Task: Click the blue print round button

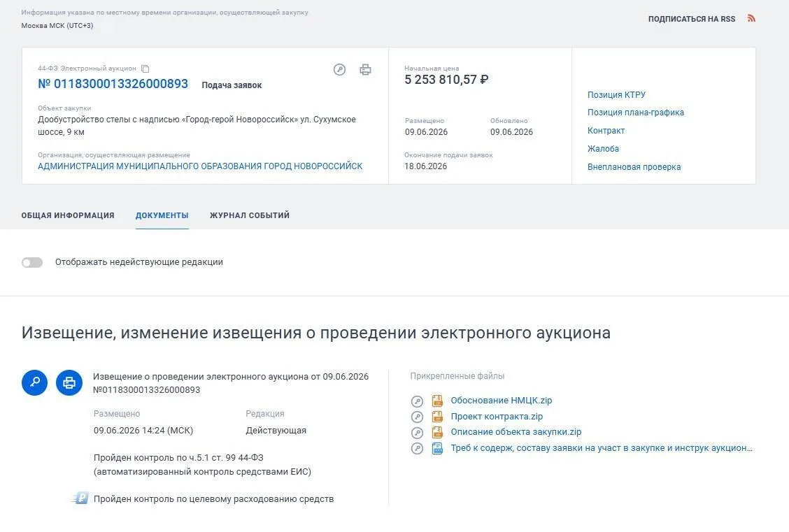Action: click(69, 382)
